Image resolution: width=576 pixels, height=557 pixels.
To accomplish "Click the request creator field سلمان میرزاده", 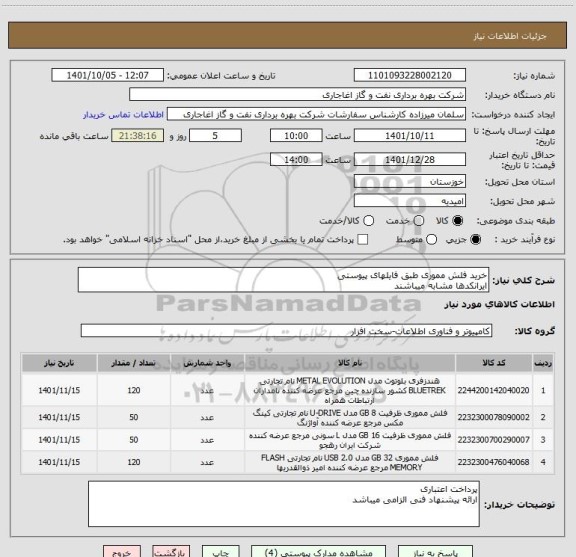I will pyautogui.click(x=316, y=114).
